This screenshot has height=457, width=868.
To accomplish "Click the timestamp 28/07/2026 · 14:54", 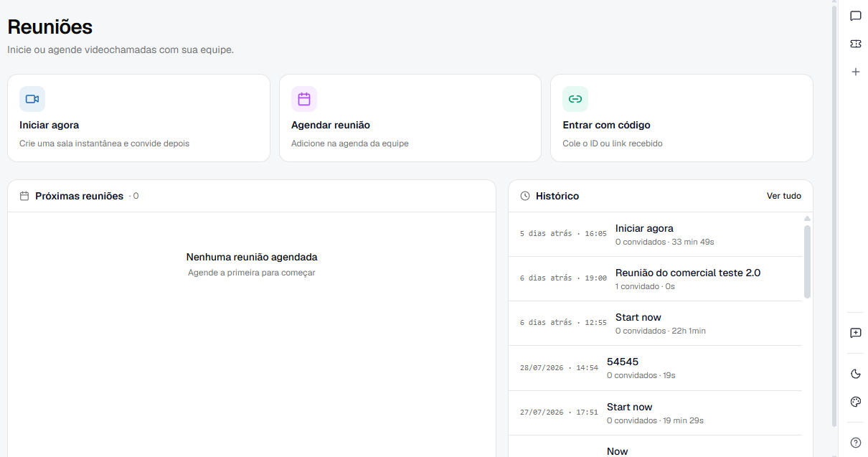I will click(x=559, y=368).
